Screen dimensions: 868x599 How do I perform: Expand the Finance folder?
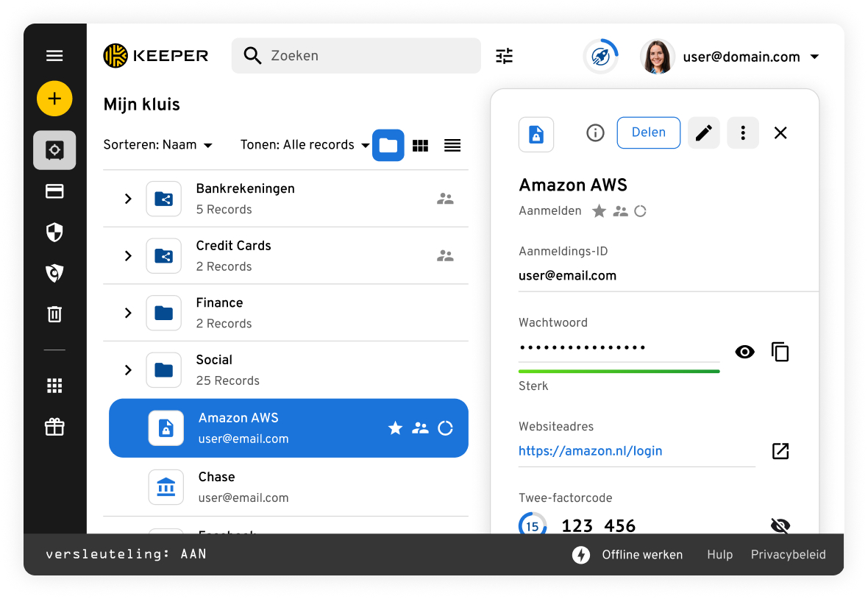tap(128, 313)
